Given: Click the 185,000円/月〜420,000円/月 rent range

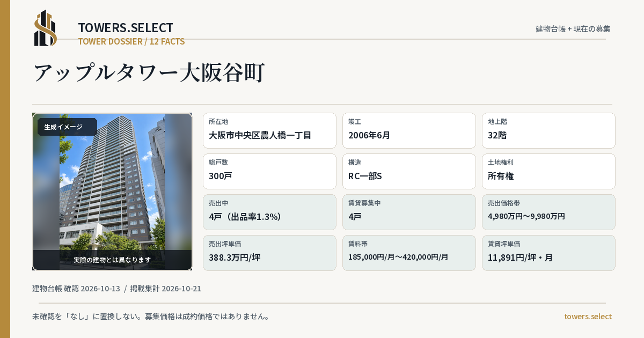Looking at the screenshot, I should pyautogui.click(x=398, y=257).
